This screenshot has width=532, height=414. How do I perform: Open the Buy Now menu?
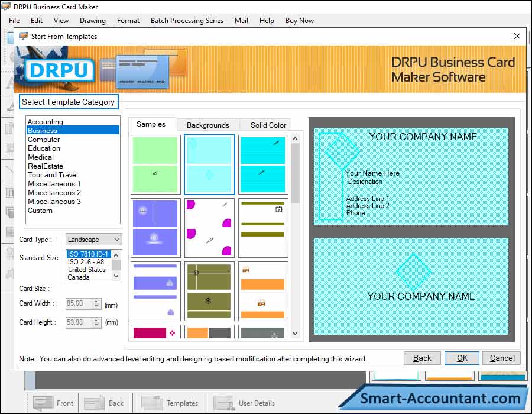pos(300,21)
